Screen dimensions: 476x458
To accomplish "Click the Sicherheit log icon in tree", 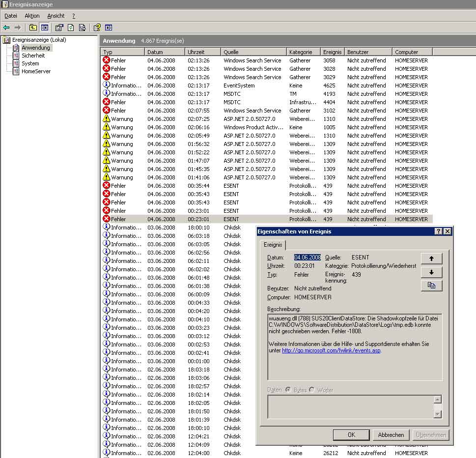I will tap(16, 56).
